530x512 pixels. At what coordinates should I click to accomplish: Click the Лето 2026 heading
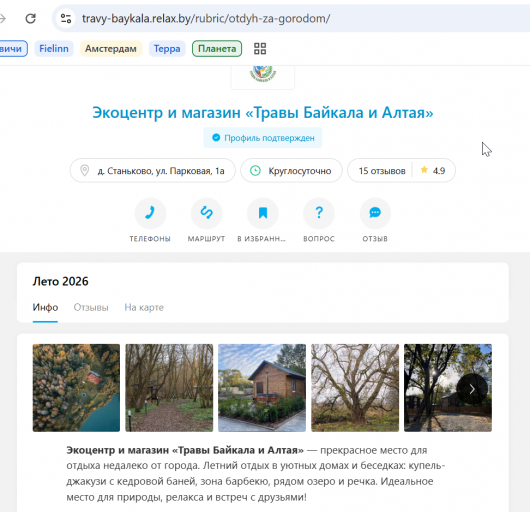click(61, 281)
